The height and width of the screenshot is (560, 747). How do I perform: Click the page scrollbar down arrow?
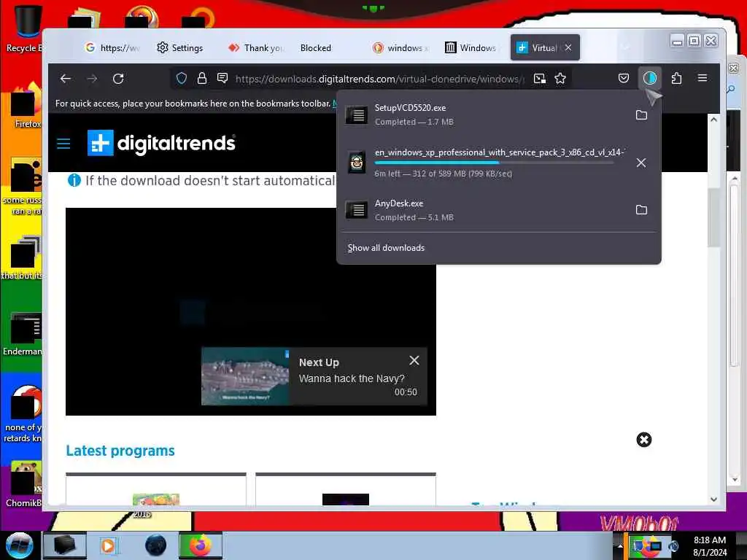713,499
